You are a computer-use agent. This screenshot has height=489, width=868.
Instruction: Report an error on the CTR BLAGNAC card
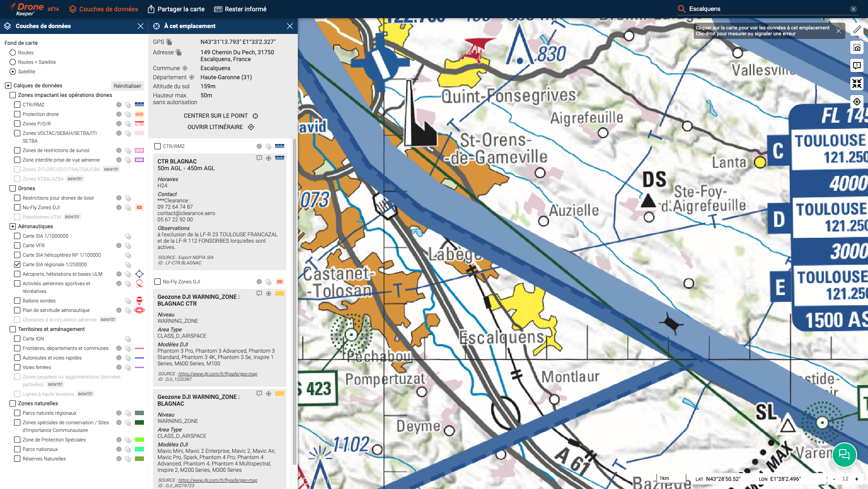[259, 158]
